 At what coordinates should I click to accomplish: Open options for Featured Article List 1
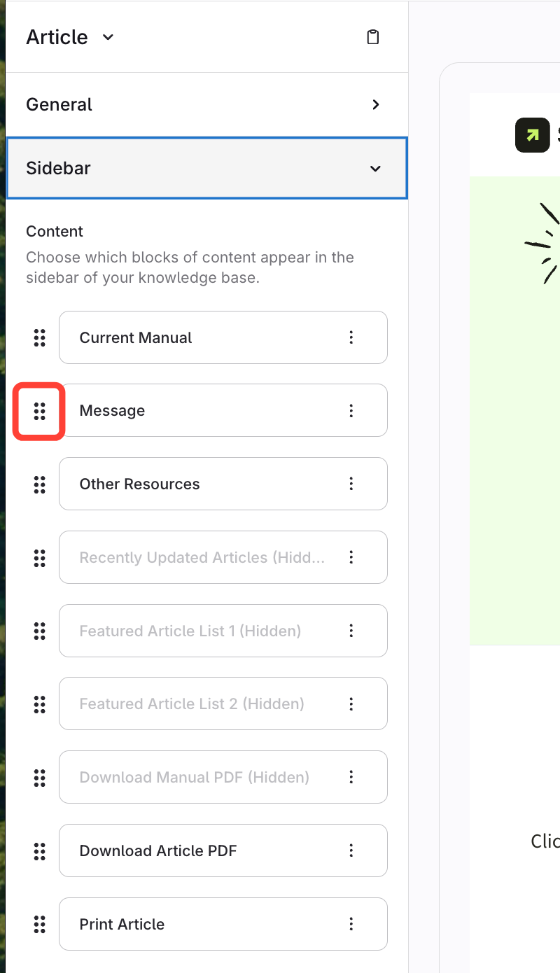[351, 631]
